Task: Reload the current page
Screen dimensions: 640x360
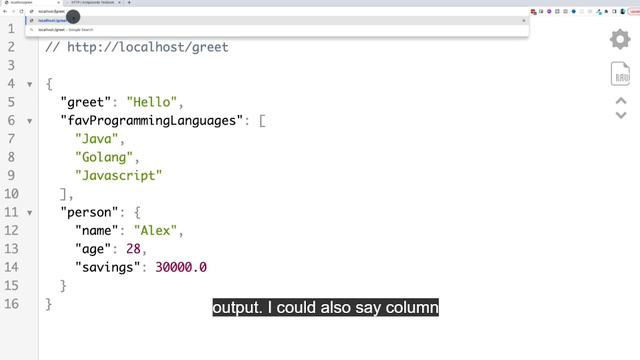Action: pyautogui.click(x=21, y=11)
